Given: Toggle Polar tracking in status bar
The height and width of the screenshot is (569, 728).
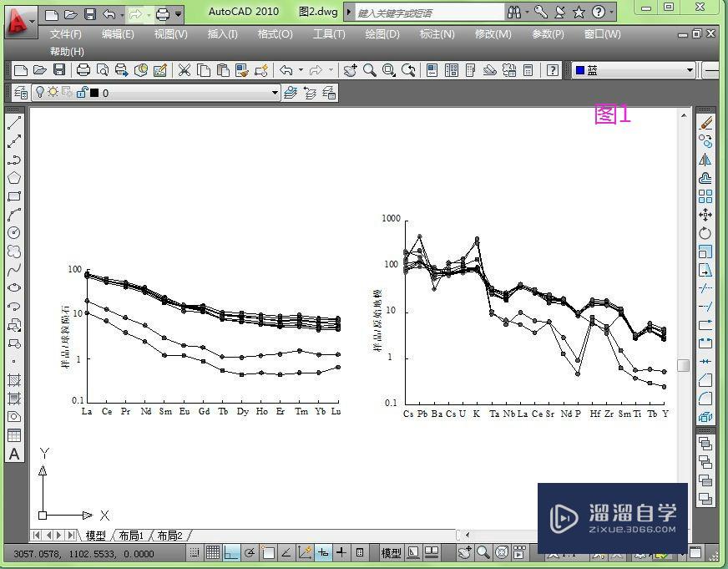Looking at the screenshot, I should (250, 553).
